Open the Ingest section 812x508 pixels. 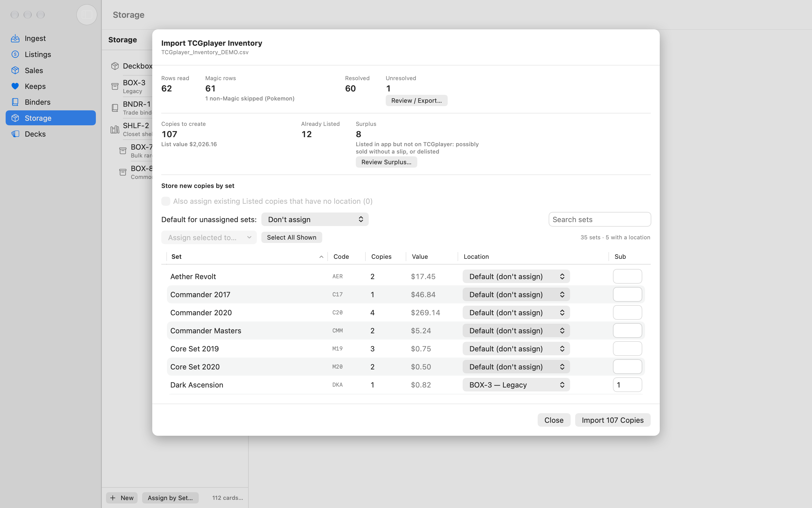(51, 38)
